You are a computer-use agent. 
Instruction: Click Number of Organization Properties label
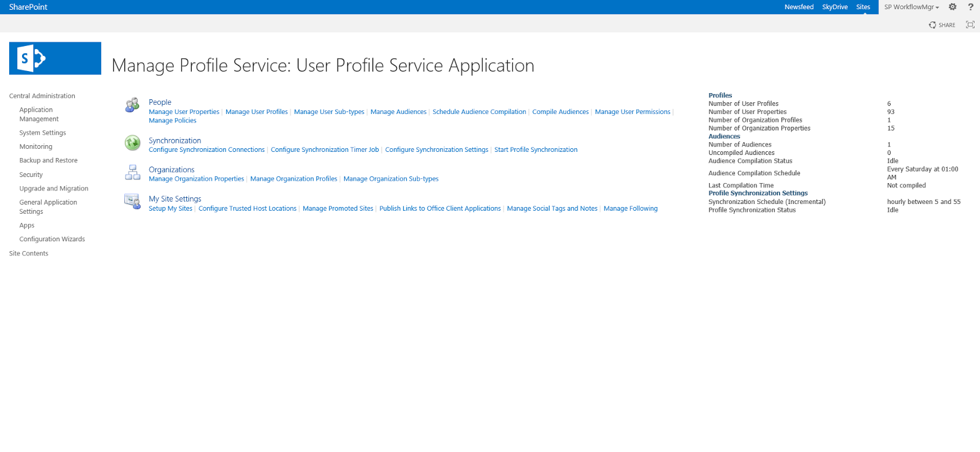(x=759, y=129)
